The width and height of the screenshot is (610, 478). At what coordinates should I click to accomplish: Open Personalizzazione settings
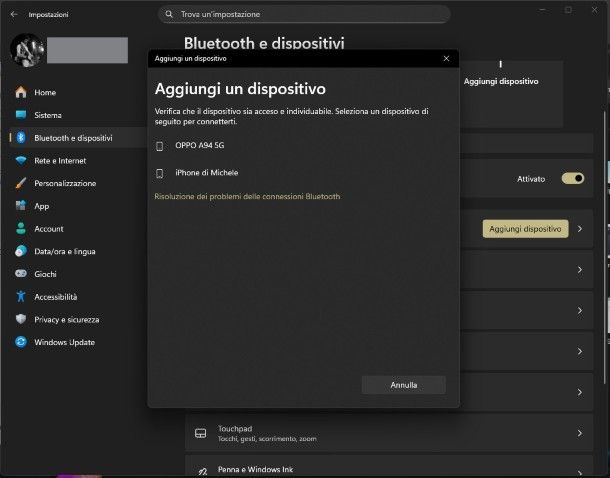click(78, 183)
